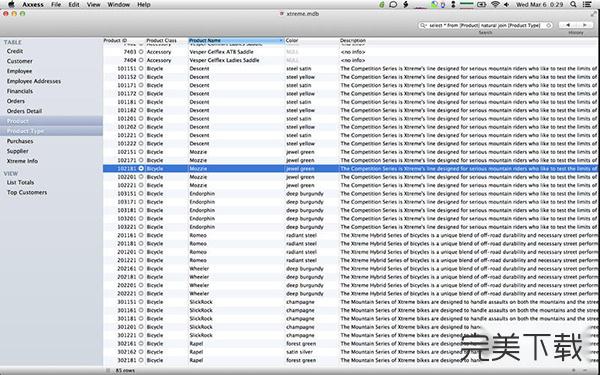This screenshot has height=375, width=600.
Task: Click the jump arrow beside Product ID 102201
Action: [x=141, y=177]
